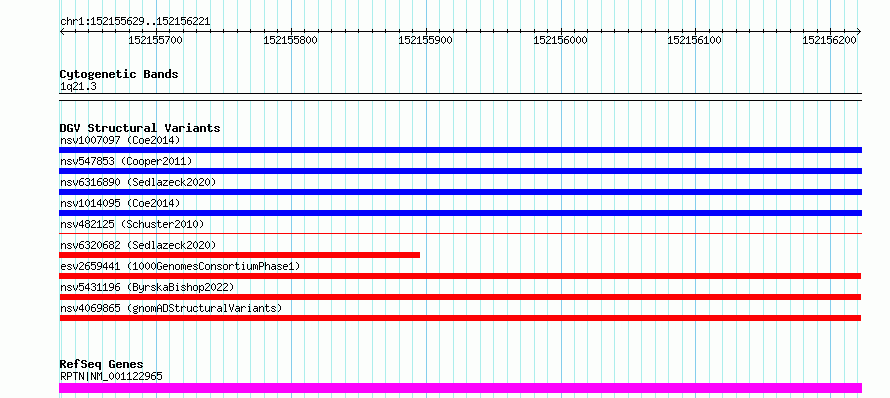Image resolution: width=890 pixels, height=398 pixels.
Task: Select the blue bar under nsv1014095
Action: click(x=460, y=213)
